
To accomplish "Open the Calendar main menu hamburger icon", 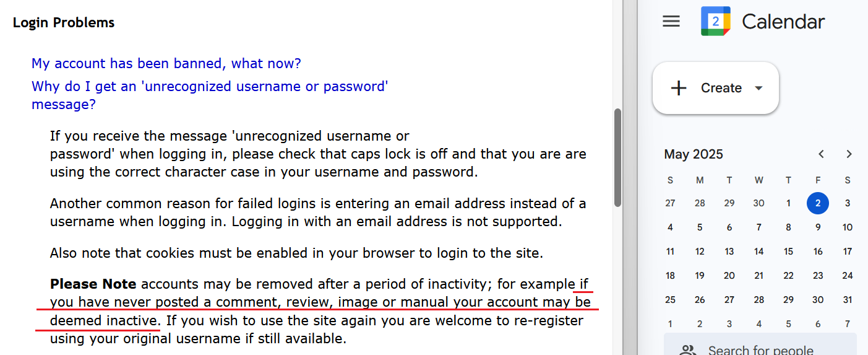I will coord(671,22).
